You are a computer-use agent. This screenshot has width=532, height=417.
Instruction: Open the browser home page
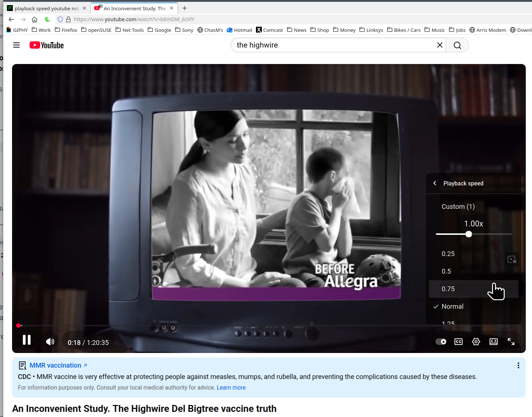35,19
